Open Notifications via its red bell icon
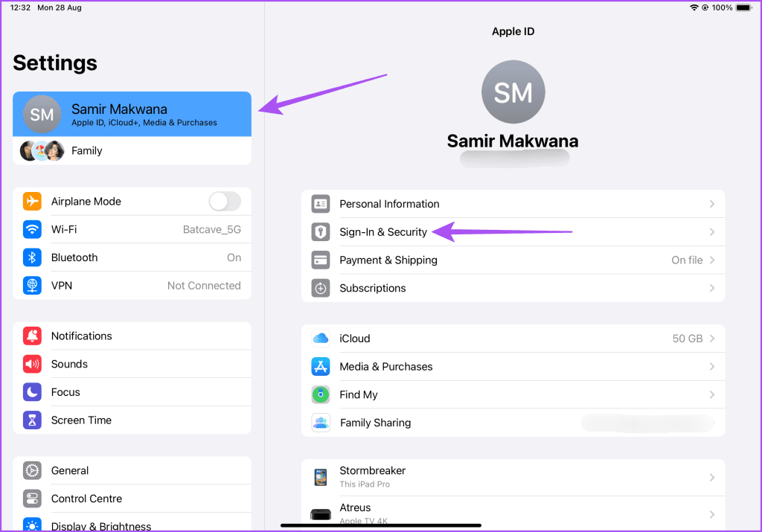The image size is (762, 532). (32, 336)
